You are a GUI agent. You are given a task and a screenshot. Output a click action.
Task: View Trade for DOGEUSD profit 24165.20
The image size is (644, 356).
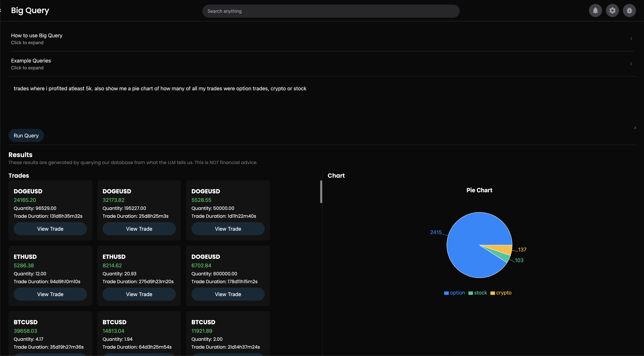pos(50,229)
